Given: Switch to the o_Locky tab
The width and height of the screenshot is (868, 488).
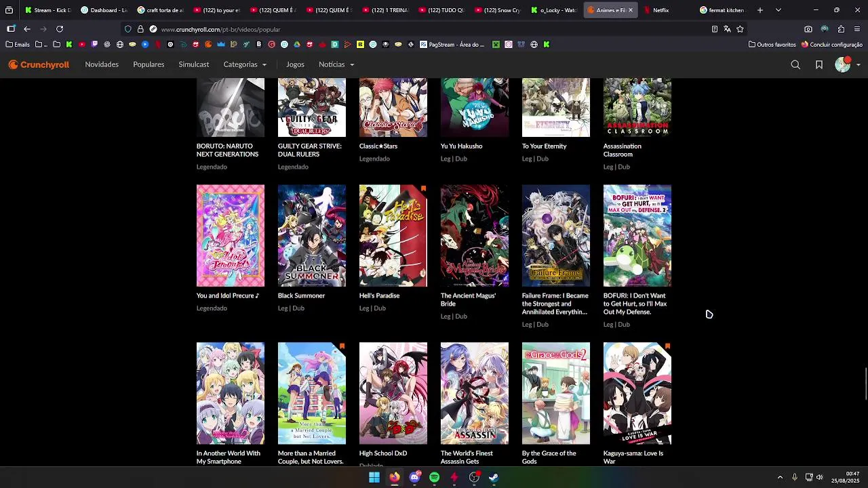Looking at the screenshot, I should click(x=553, y=10).
